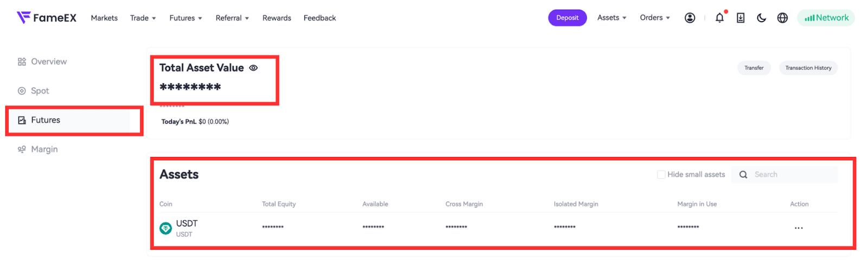The image size is (868, 267).
Task: Click the search magnifier icon
Action: pyautogui.click(x=743, y=174)
